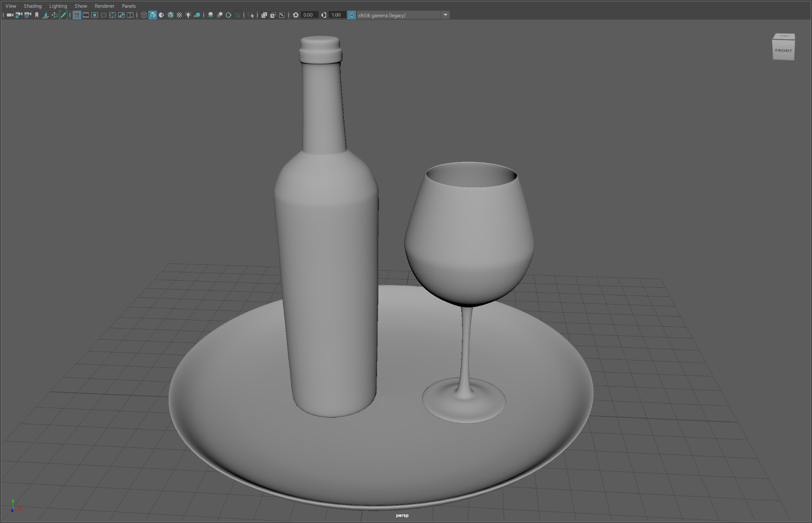The height and width of the screenshot is (523, 812).
Task: Click Use Default Material icon
Action: click(x=161, y=15)
